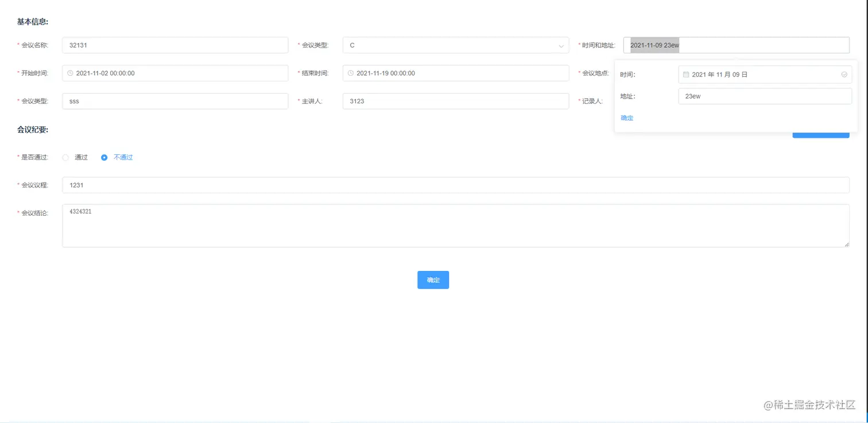The height and width of the screenshot is (423, 868).
Task: Click the blue 确定 submit button
Action: click(433, 280)
